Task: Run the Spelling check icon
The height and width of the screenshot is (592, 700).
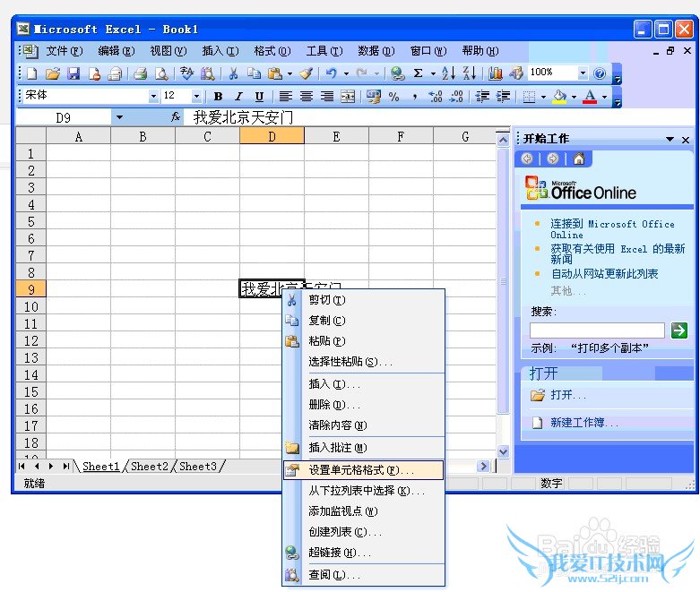Action: pyautogui.click(x=186, y=73)
